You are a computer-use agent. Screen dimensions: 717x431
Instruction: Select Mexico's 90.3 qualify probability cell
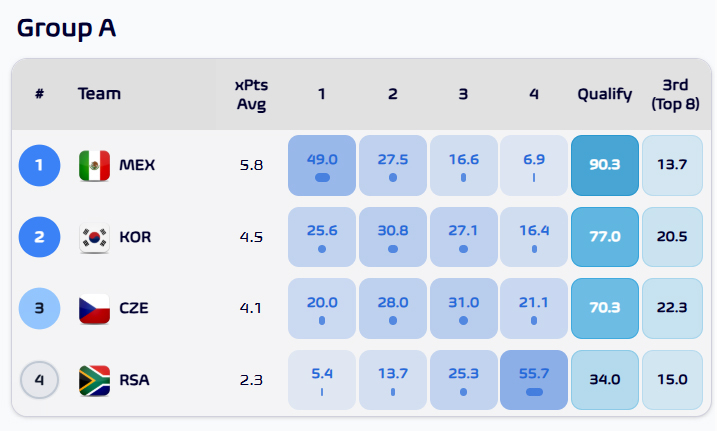[x=604, y=165]
